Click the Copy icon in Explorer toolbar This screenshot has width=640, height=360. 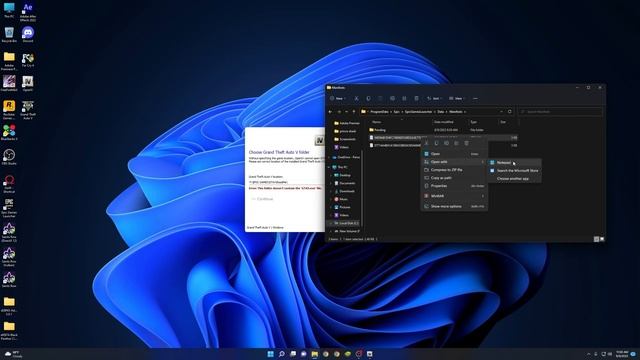(x=368, y=98)
